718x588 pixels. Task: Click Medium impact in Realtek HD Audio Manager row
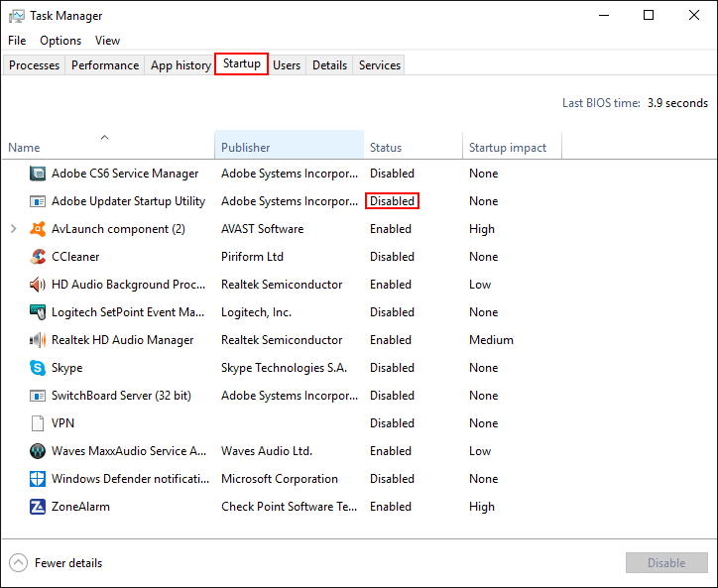(x=491, y=340)
